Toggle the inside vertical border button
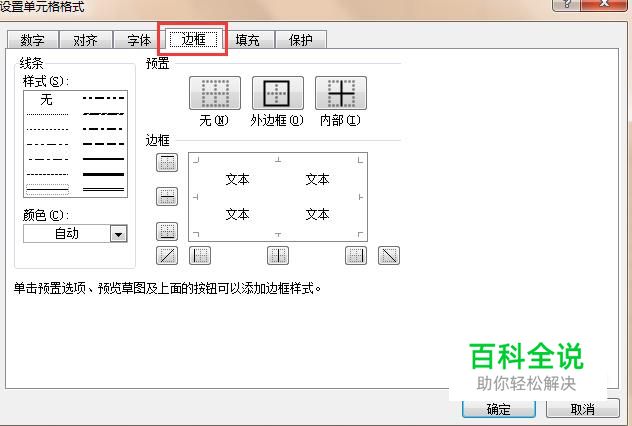Screen dimensions: 632x426 [x=278, y=256]
